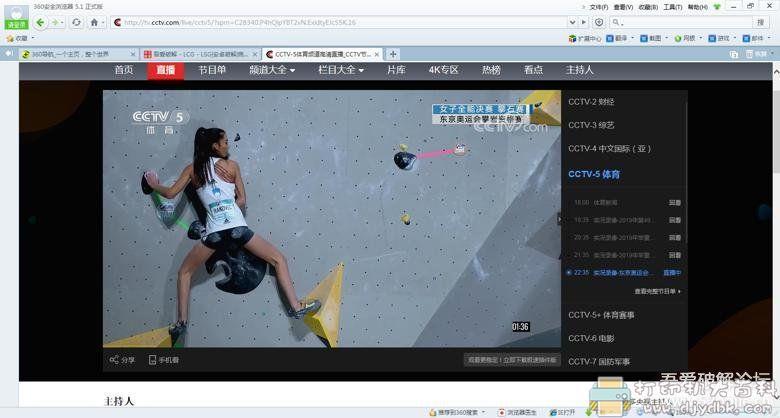This screenshot has height=418, width=780.
Task: Click the login avatar button
Action: [x=16, y=17]
